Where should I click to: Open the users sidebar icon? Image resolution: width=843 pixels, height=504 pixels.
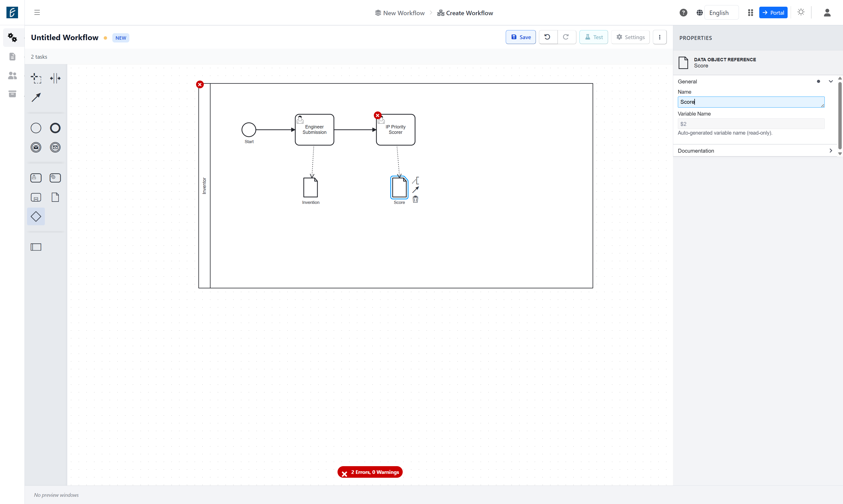tap(12, 75)
